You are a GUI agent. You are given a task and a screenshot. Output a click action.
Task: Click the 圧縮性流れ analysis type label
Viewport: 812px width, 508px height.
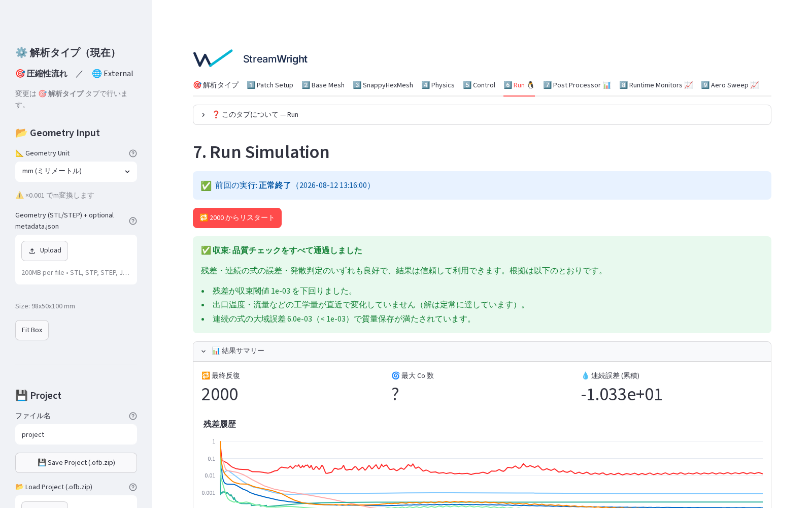point(41,74)
